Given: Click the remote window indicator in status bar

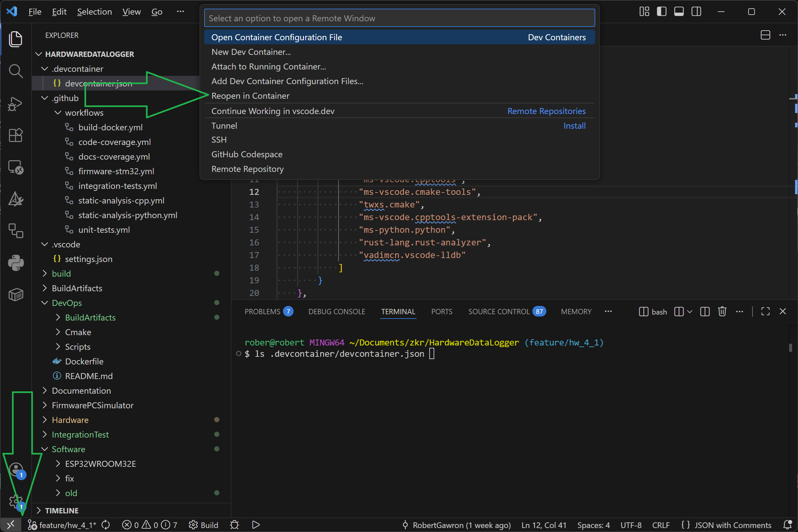Looking at the screenshot, I should click(x=10, y=525).
